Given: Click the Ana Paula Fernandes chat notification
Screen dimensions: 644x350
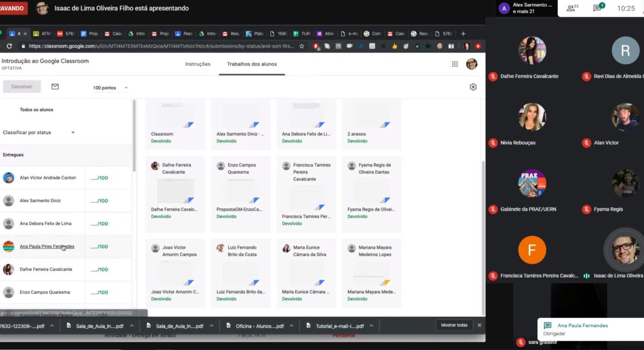Looking at the screenshot, I should (590, 329).
